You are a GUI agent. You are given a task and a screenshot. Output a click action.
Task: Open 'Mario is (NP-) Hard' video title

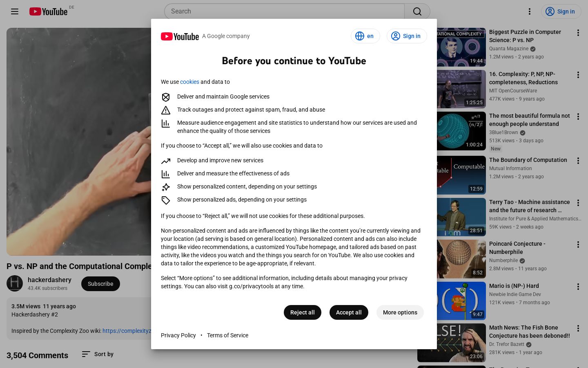pos(514,286)
